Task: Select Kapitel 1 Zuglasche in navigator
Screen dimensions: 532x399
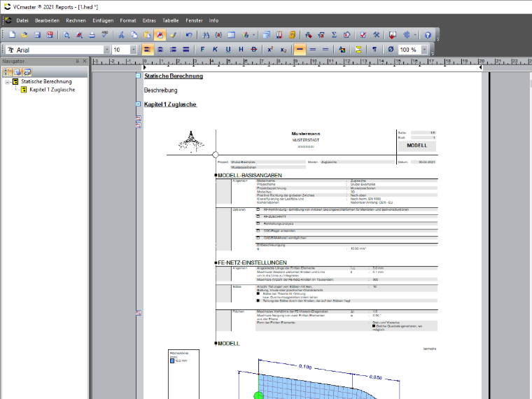Action: [x=52, y=90]
